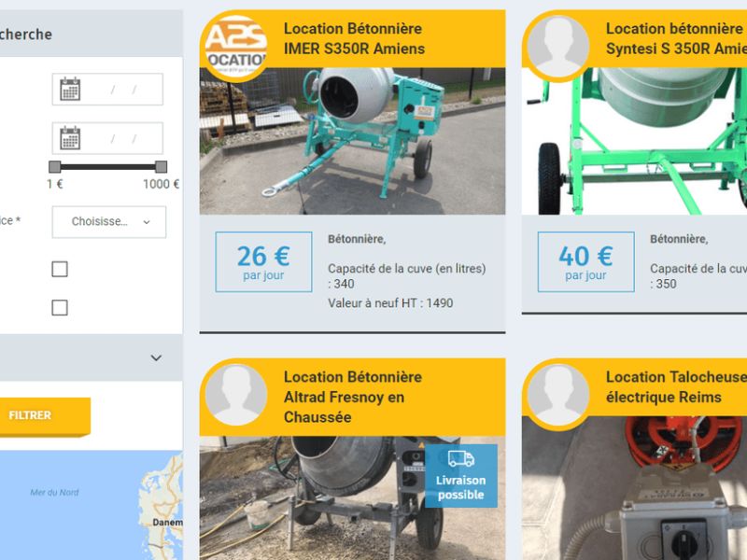This screenshot has width=747, height=560.
Task: Open Location bétonnière Syntesi S 350R title
Action: point(676,38)
